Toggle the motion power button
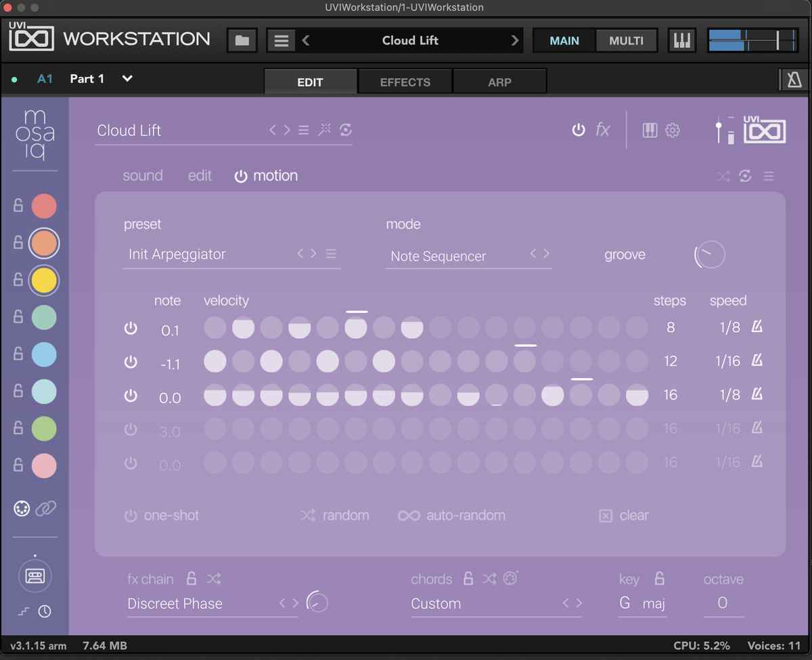 241,176
